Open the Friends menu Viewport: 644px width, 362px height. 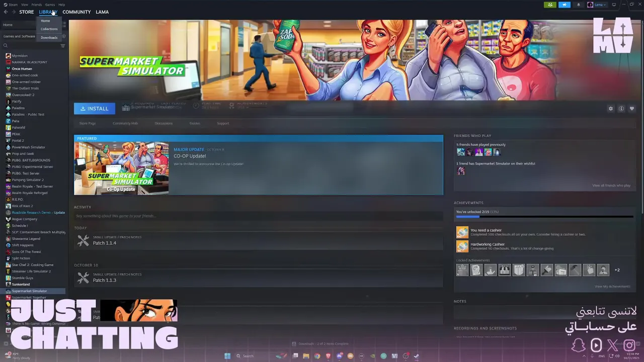pyautogui.click(x=37, y=5)
